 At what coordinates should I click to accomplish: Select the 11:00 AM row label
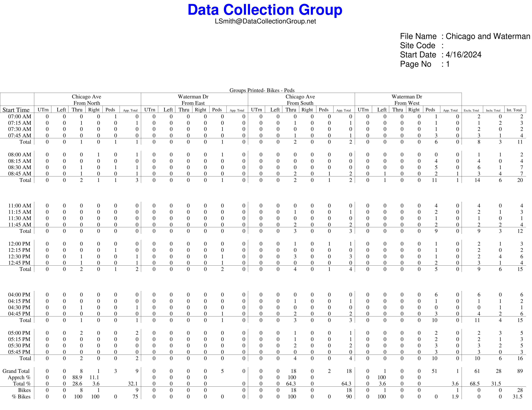point(20,205)
